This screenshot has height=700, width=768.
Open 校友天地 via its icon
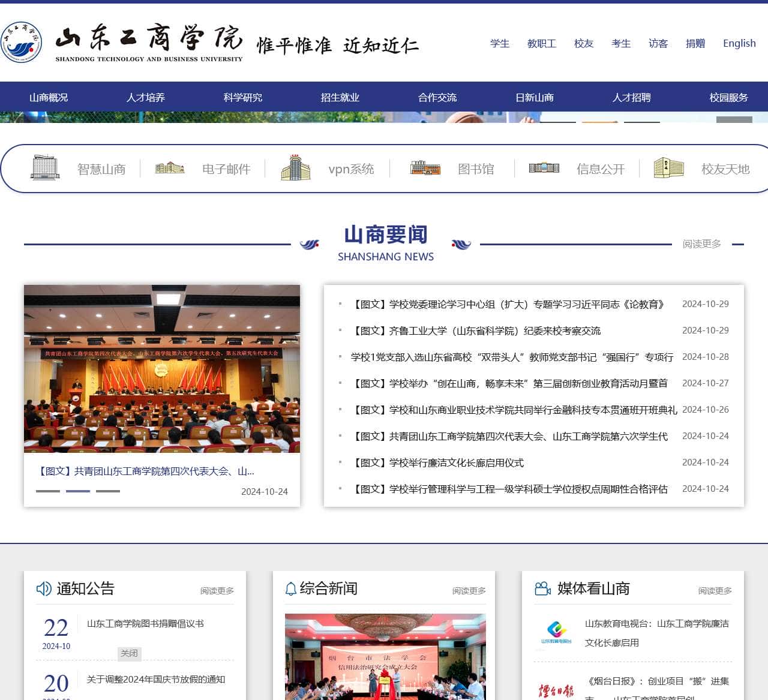click(x=669, y=168)
